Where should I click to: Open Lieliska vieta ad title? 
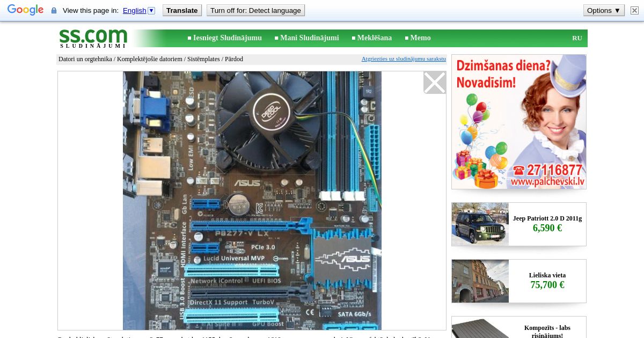coord(547,275)
